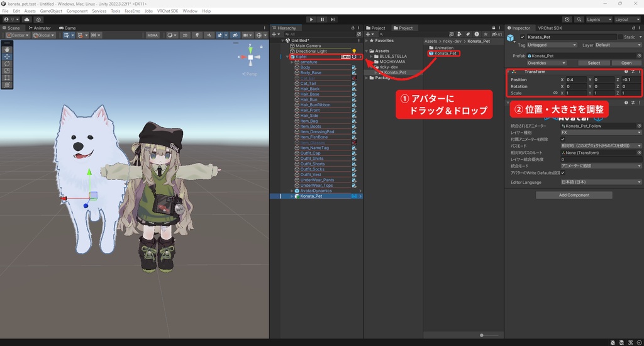Click search by type icon in Project
Image resolution: width=644 pixels, height=346 pixels.
(459, 35)
